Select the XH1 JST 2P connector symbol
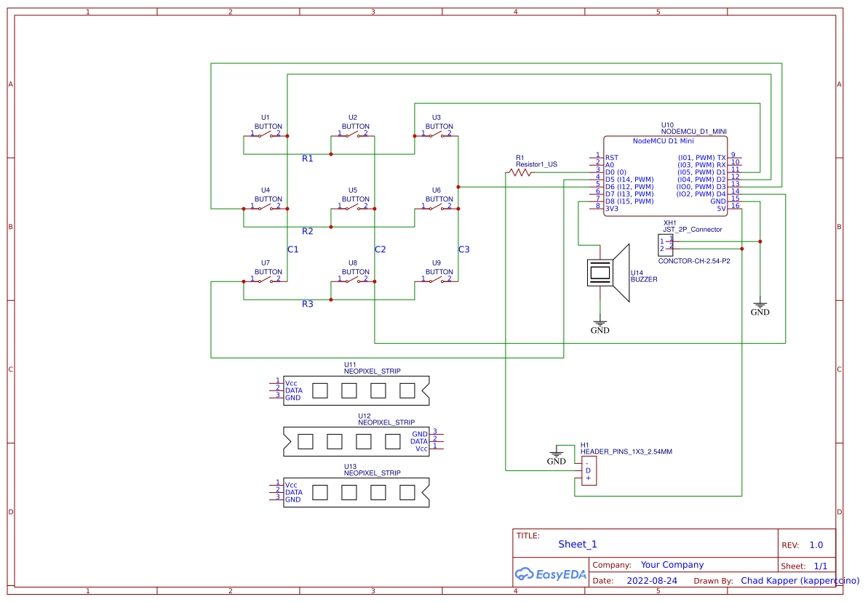868x602 pixels. pos(666,244)
